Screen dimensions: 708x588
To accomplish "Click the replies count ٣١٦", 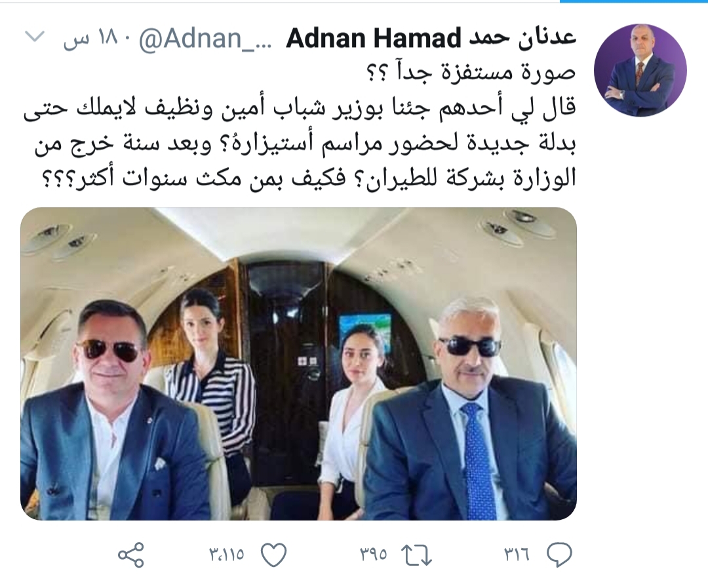I will tap(517, 555).
